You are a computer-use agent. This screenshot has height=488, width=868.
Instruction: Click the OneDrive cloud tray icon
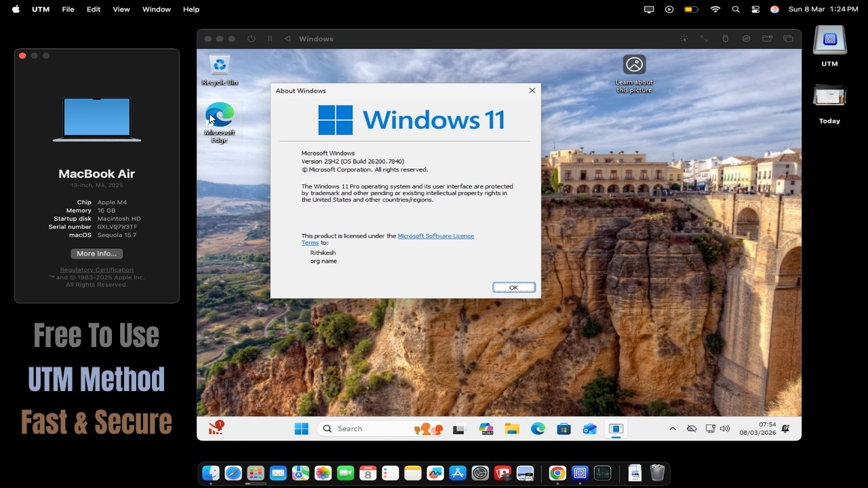pyautogui.click(x=692, y=428)
